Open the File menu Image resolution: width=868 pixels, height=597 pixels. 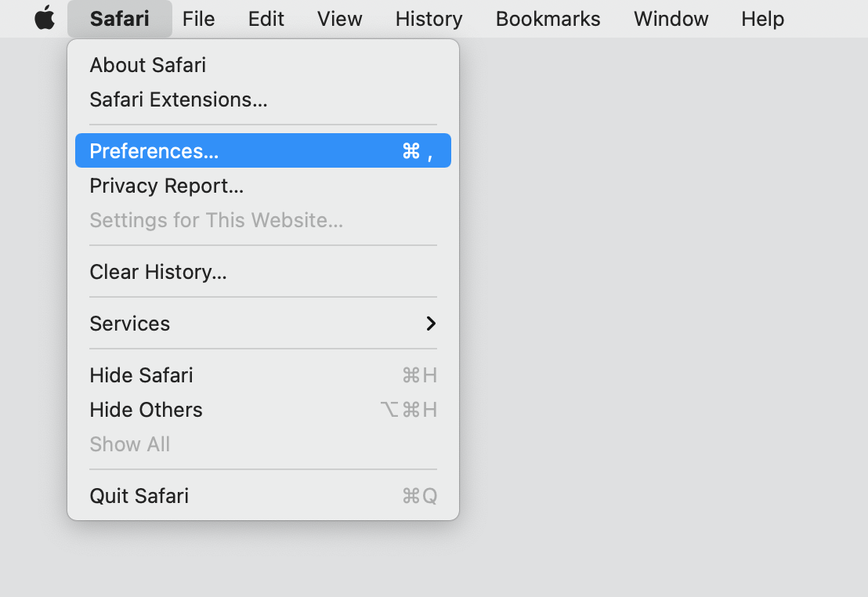point(198,19)
